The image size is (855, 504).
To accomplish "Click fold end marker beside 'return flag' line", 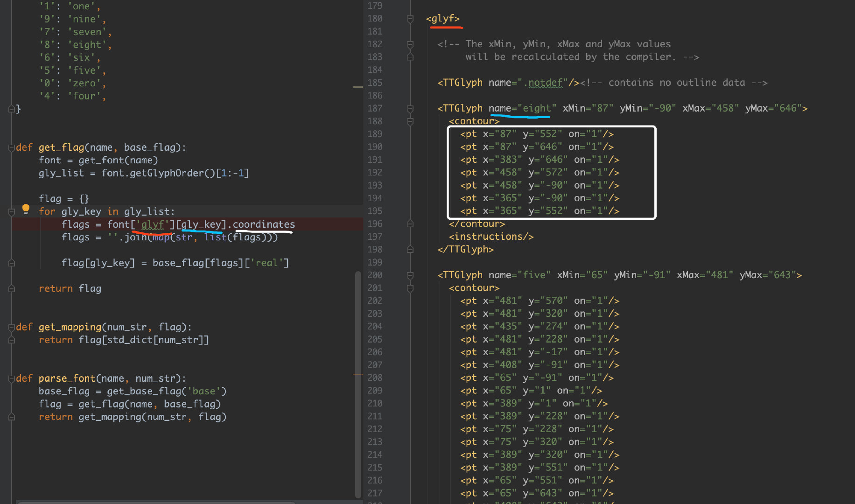I will [x=12, y=289].
